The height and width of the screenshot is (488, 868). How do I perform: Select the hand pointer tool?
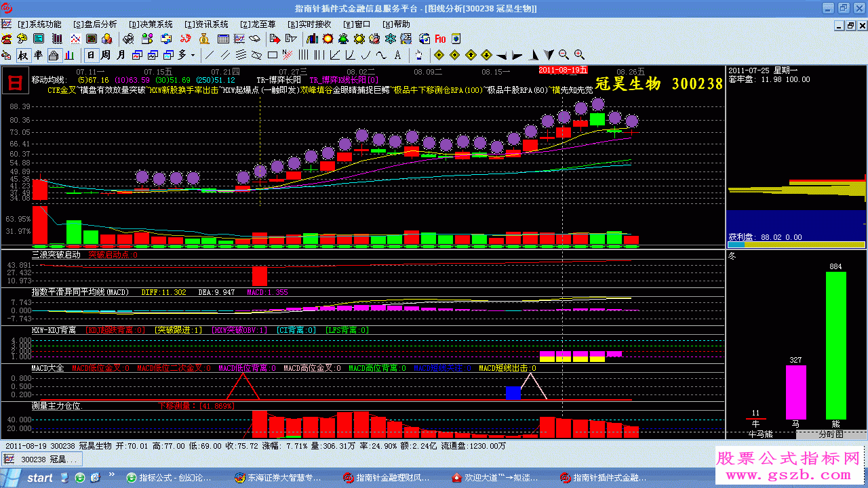point(419,55)
